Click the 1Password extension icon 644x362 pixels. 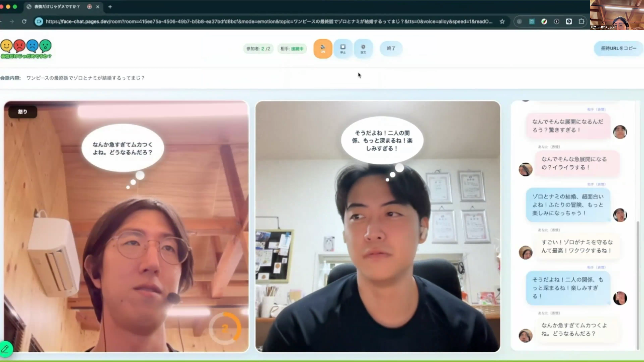556,21
